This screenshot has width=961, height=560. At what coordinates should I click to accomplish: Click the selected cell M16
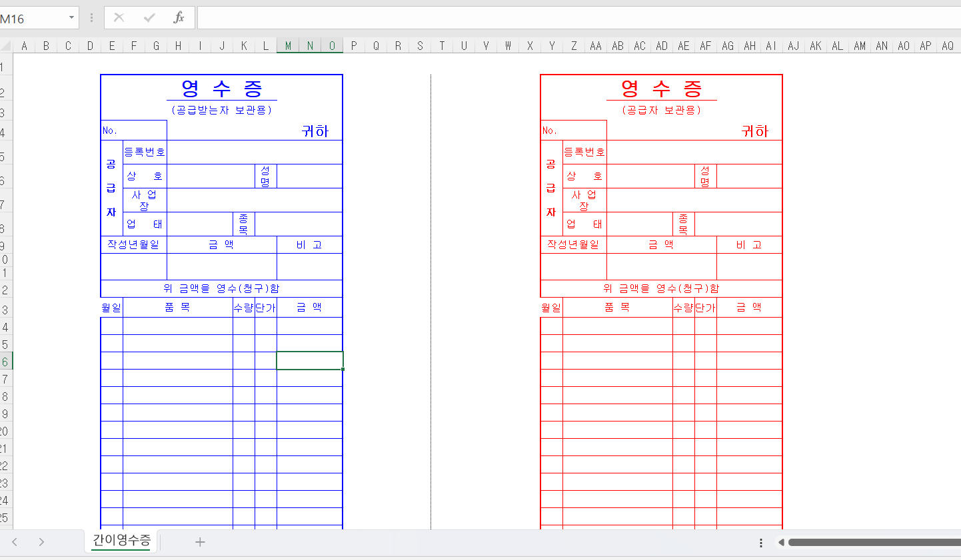(310, 360)
